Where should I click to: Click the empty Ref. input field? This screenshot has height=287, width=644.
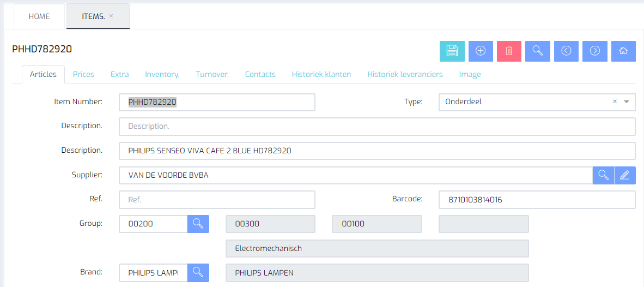click(217, 199)
